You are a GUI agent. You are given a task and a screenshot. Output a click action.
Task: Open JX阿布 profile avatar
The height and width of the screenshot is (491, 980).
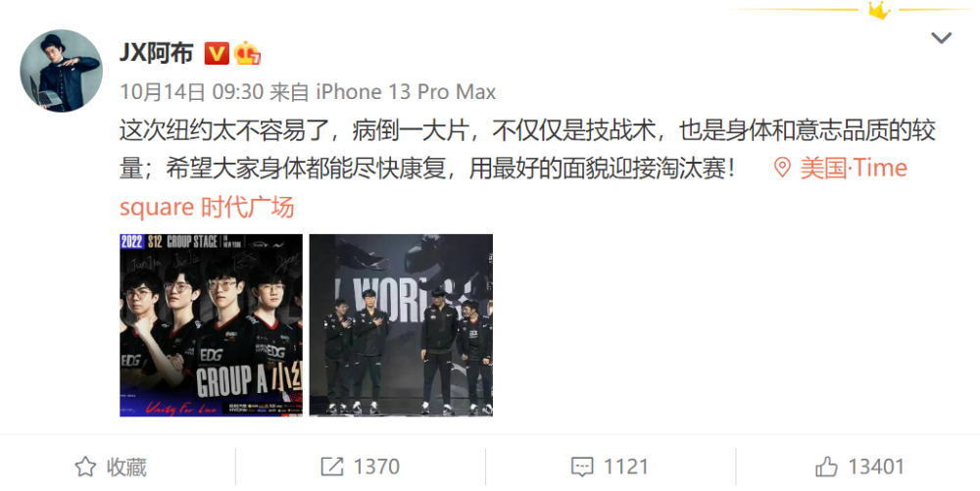[x=61, y=71]
